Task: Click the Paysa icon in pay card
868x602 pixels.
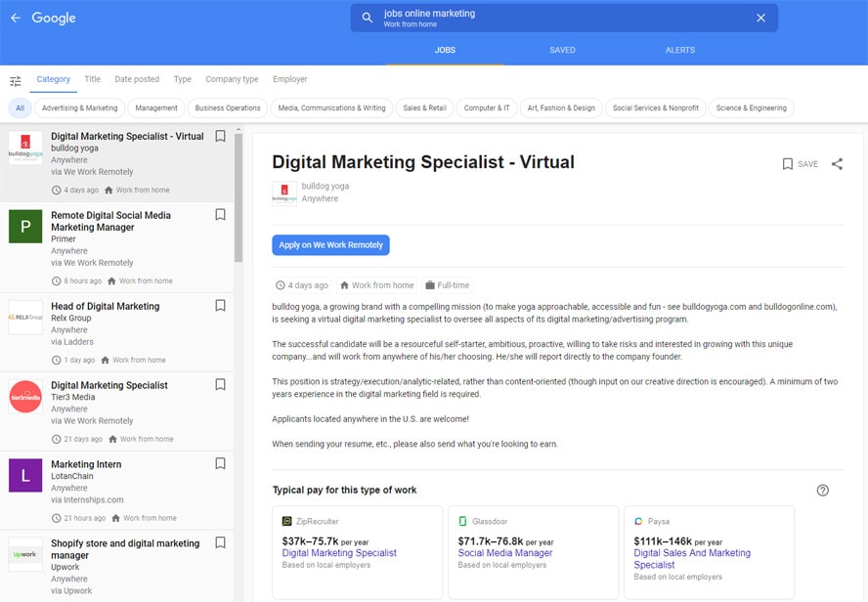Action: click(x=638, y=521)
